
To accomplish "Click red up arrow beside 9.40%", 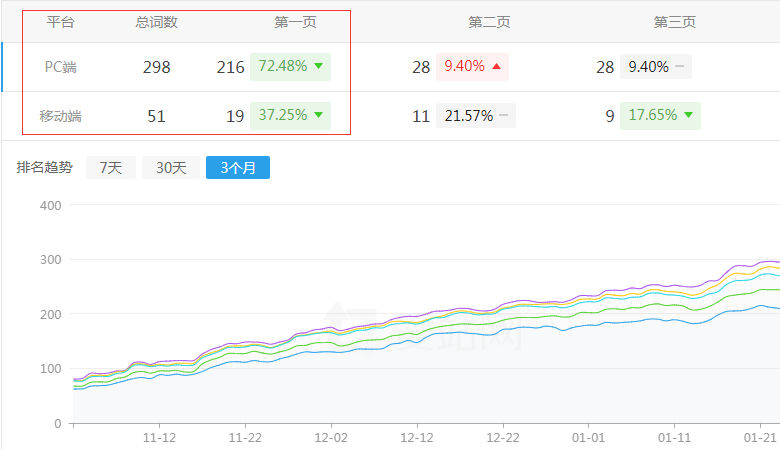I will pos(496,67).
